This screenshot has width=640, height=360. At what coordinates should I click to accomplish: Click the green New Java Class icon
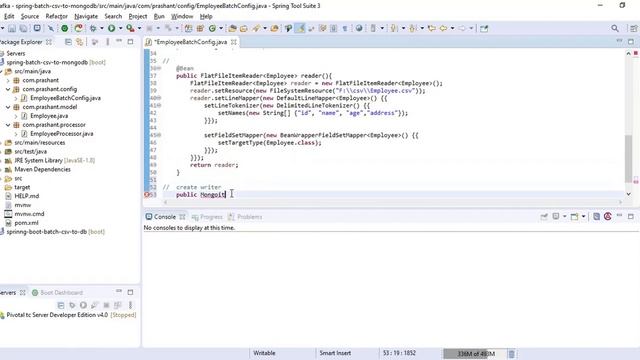click(x=212, y=29)
